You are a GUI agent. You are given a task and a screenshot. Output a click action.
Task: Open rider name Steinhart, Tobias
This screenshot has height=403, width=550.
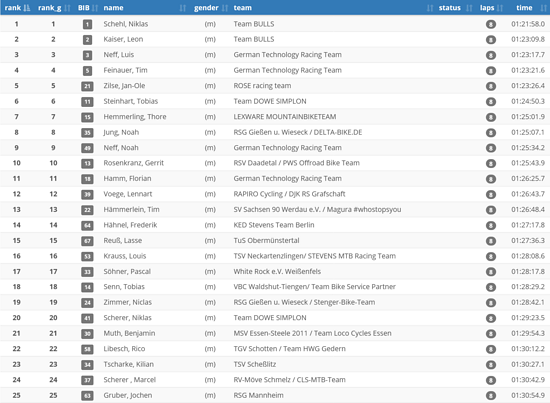(130, 101)
